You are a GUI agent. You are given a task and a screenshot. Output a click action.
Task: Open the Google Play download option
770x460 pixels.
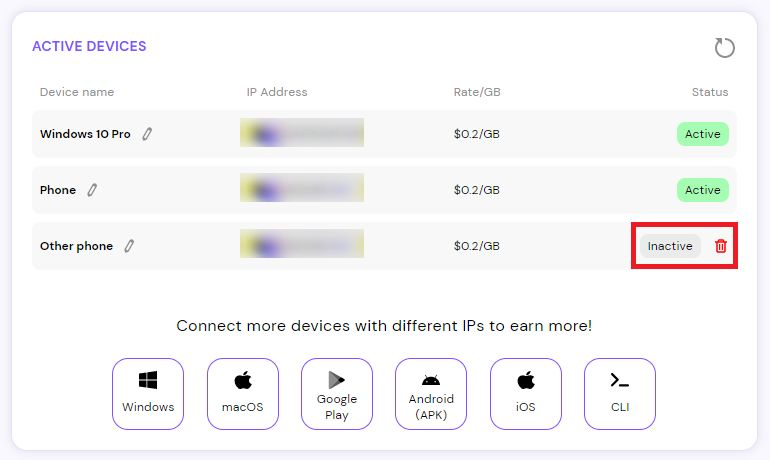click(x=337, y=394)
